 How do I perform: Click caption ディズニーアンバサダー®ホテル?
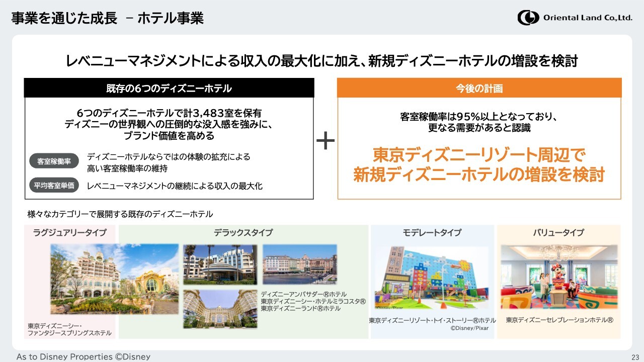pos(303,294)
